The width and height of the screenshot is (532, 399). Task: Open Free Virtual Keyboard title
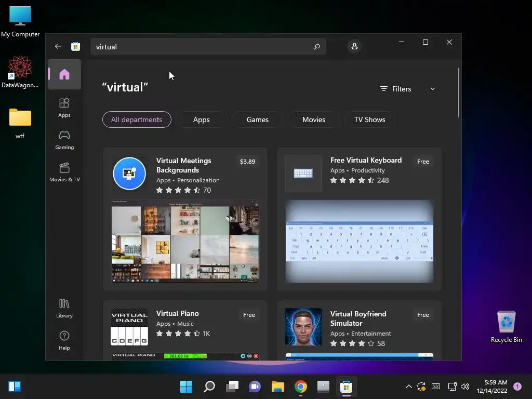click(366, 160)
